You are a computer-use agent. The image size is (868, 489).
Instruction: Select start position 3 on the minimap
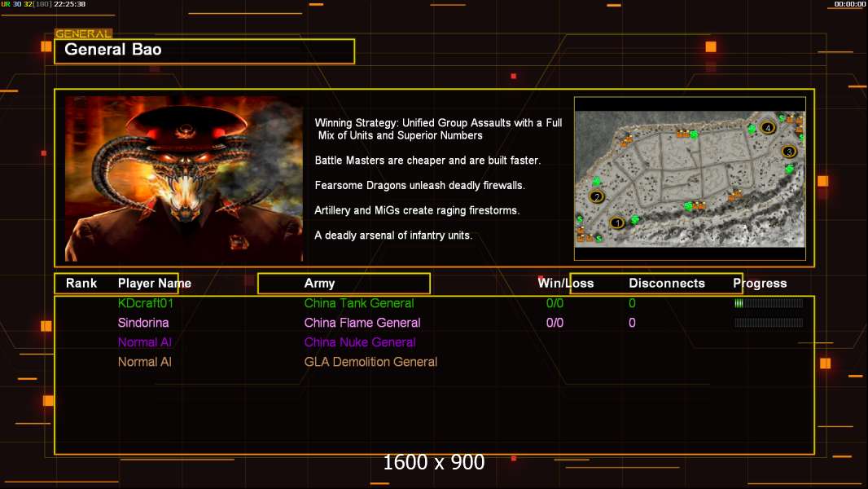(789, 152)
